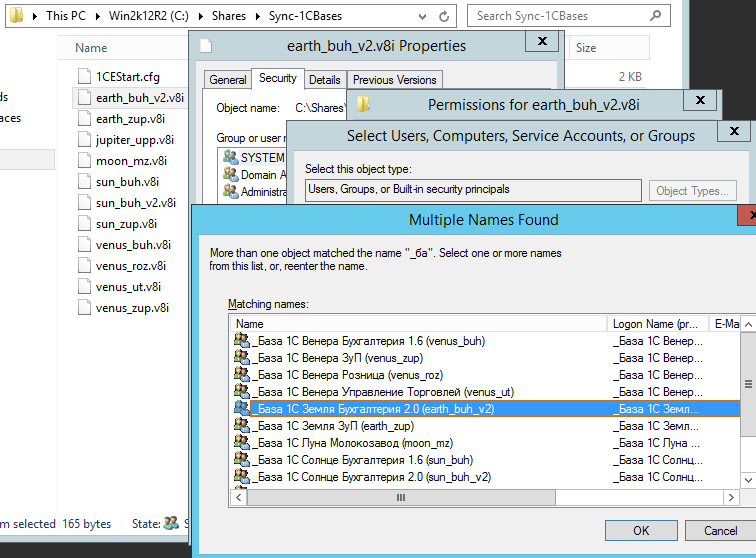
Task: Click the sun_buh_v2.v8i file icon
Action: tap(84, 203)
